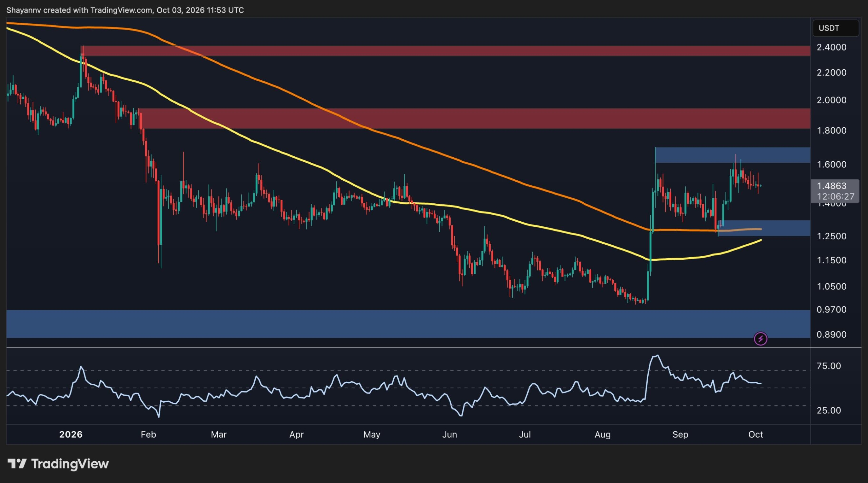Click the 2.2000 price axis label
Screen dimensions: 868x483
[832, 73]
